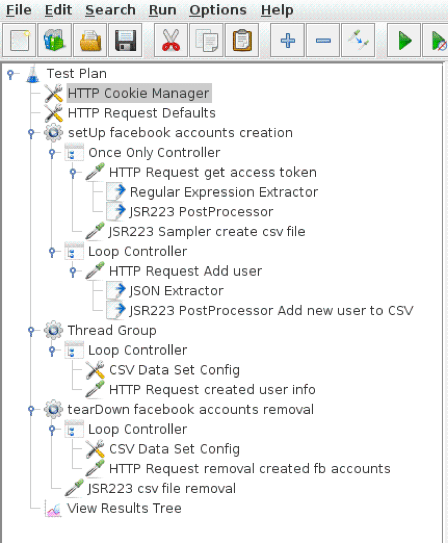
Task: Save the plan with the floppy icon
Action: (x=125, y=41)
